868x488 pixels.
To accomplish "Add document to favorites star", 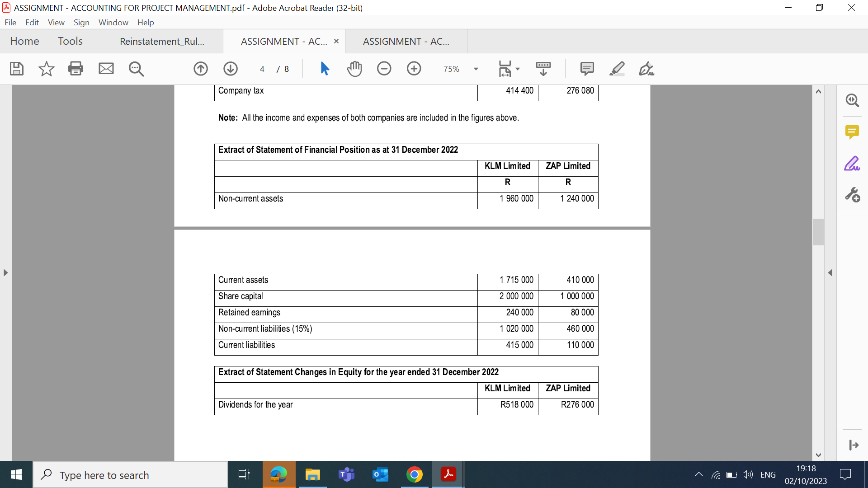I will coord(46,69).
